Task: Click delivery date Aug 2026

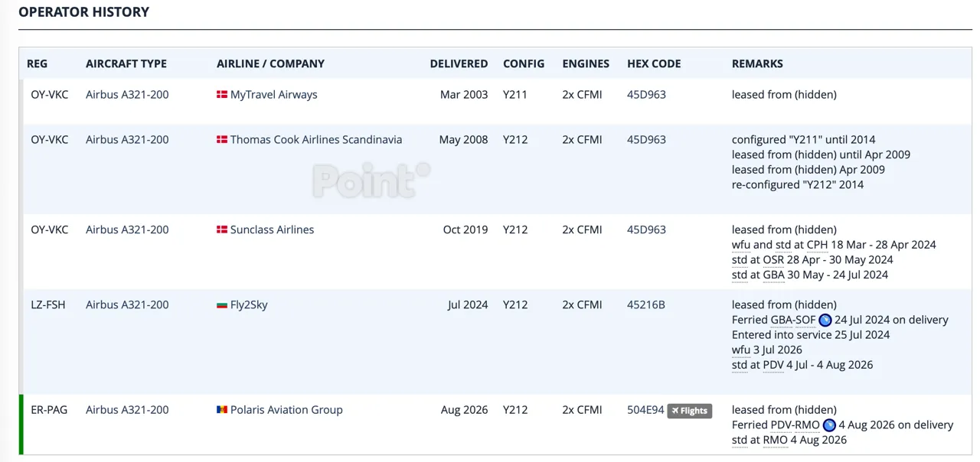Action: pyautogui.click(x=465, y=410)
